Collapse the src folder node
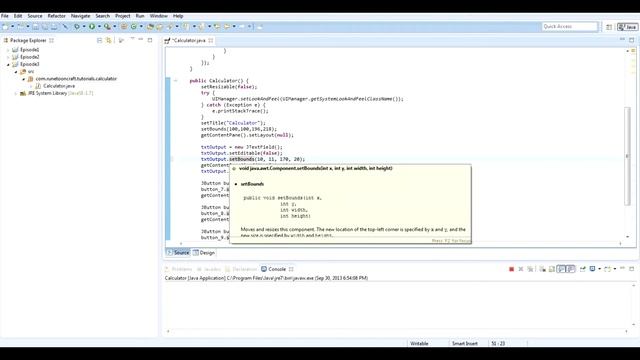 click(x=16, y=72)
